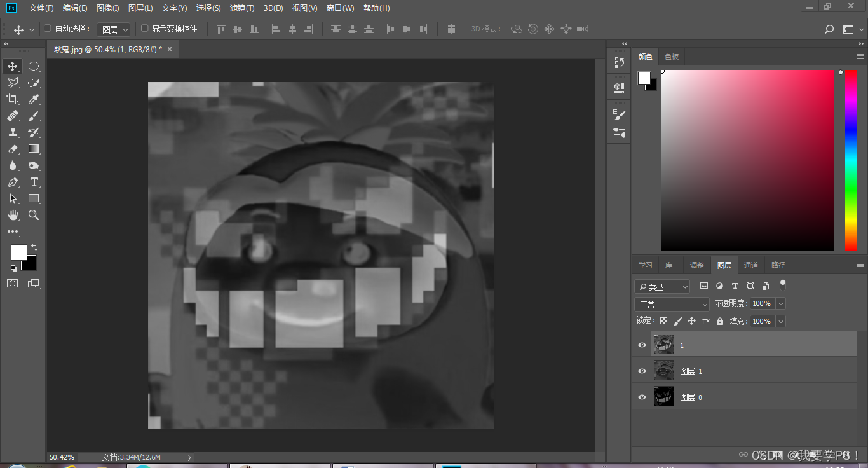Select the Eraser tool
Image resolution: width=868 pixels, height=468 pixels.
[x=13, y=149]
